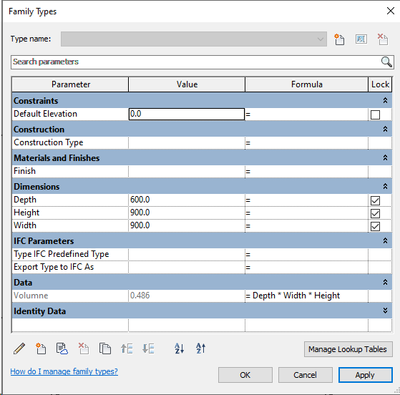Open the How do I manage family types link
The height and width of the screenshot is (395, 400).
[64, 371]
